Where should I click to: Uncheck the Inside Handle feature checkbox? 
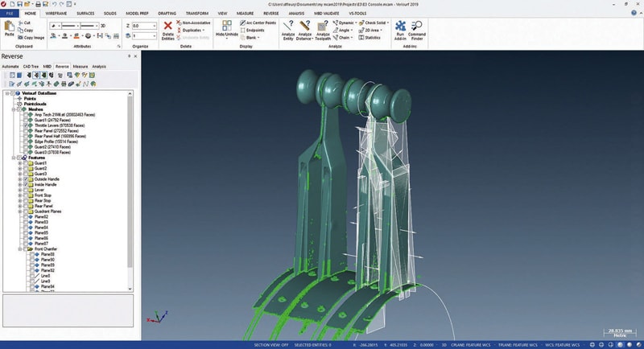tap(26, 184)
